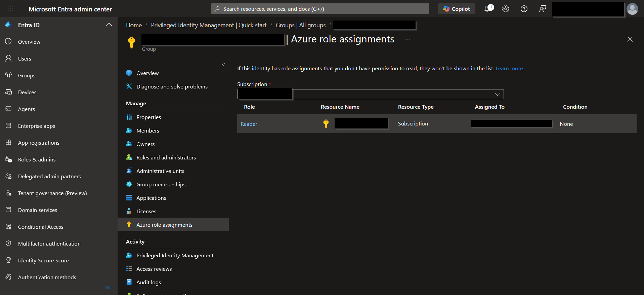Follow the Learn more link
Image resolution: width=644 pixels, height=295 pixels.
pyautogui.click(x=509, y=69)
